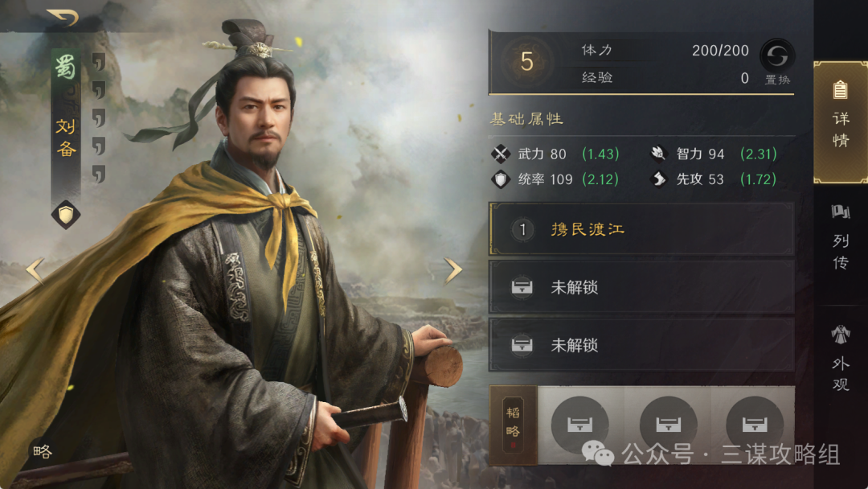Open the 列传 biography tab
This screenshot has height=489, width=868.
[x=841, y=237]
